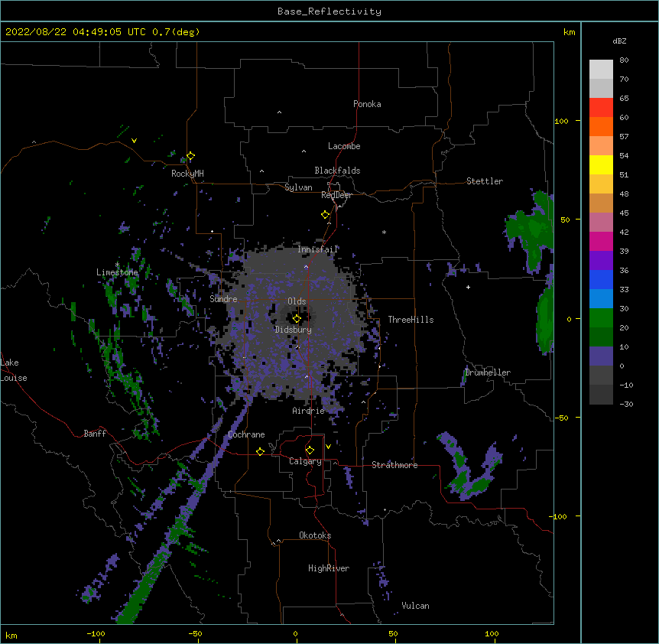Image resolution: width=659 pixels, height=644 pixels.
Task: Click the violet 36-39 dBZ legend swatch
Action: [x=601, y=261]
